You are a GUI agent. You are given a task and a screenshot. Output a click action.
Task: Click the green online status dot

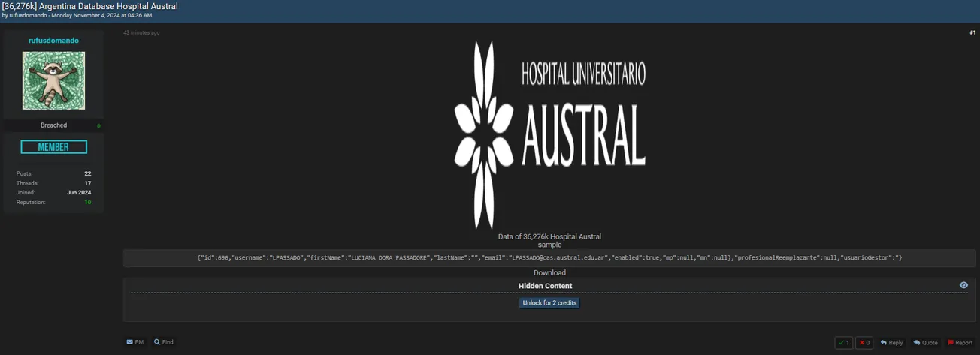point(98,125)
